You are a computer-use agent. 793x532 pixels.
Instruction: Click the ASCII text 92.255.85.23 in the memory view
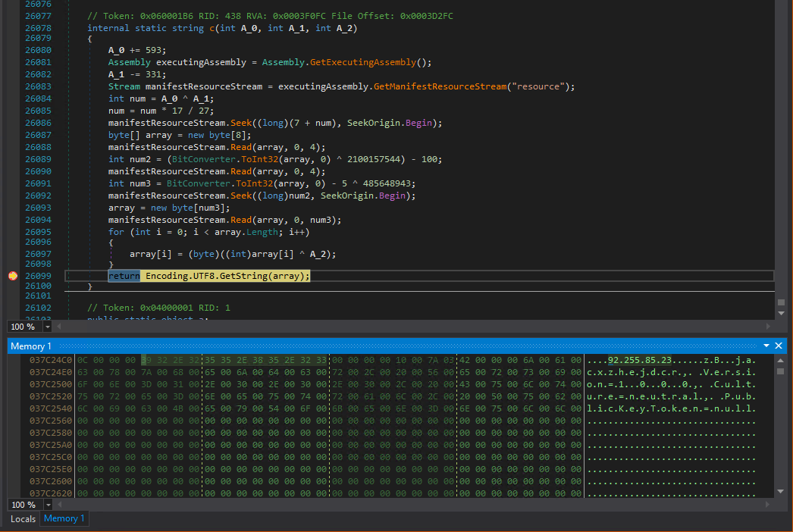640,360
